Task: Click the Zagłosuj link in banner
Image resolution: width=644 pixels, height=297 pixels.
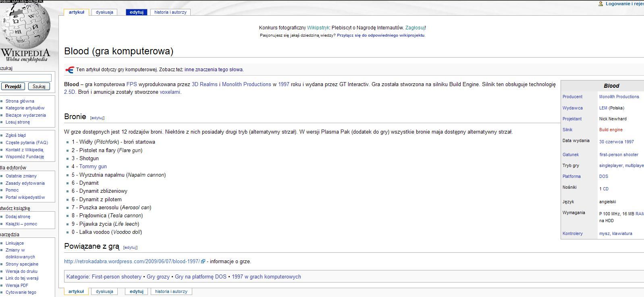Action: click(415, 28)
